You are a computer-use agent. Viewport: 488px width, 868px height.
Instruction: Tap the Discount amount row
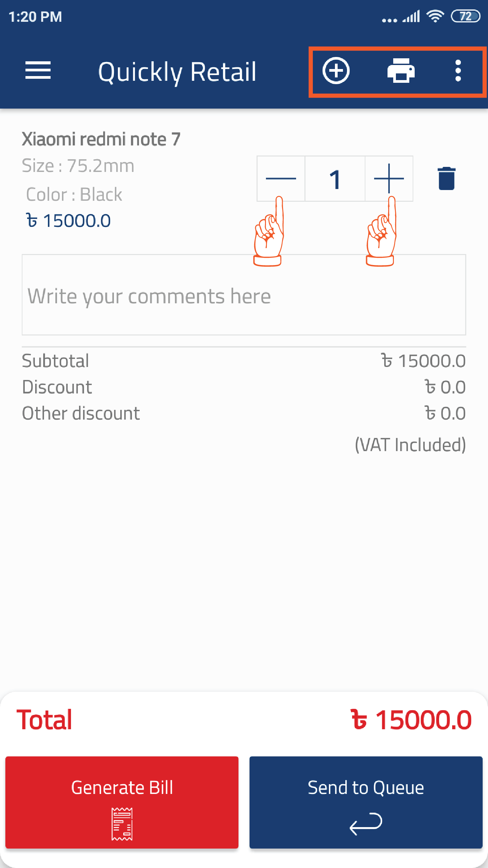(444, 387)
